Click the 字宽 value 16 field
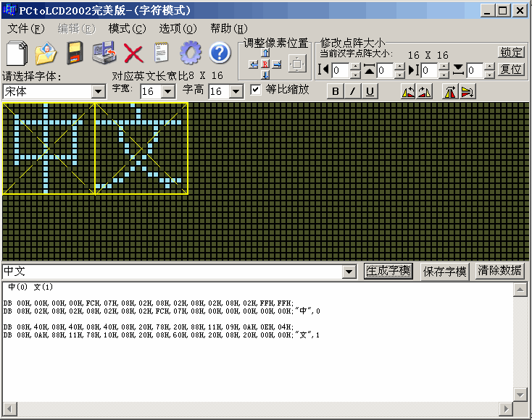 tap(151, 91)
